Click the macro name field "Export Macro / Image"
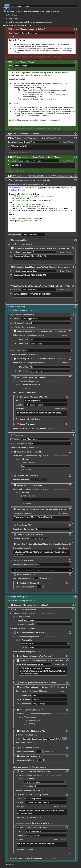Image resolution: width=81 pixels, height=868 pixels. 44,6
